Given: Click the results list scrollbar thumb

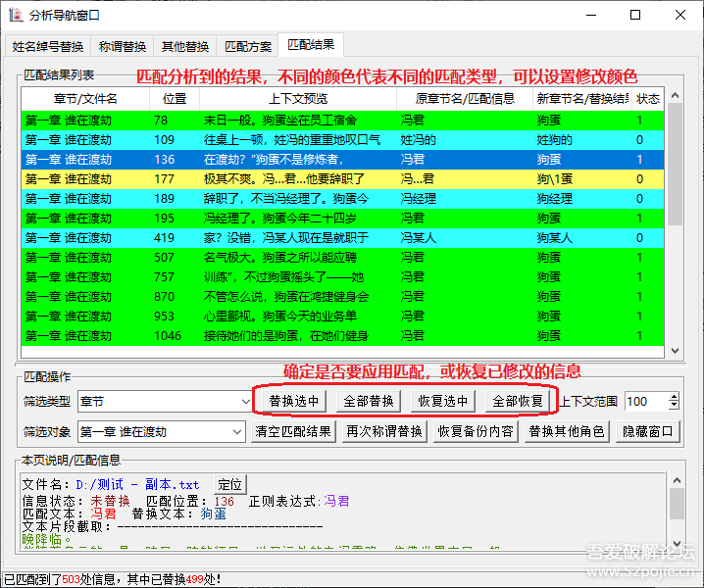Looking at the screenshot, I should click(x=675, y=164).
